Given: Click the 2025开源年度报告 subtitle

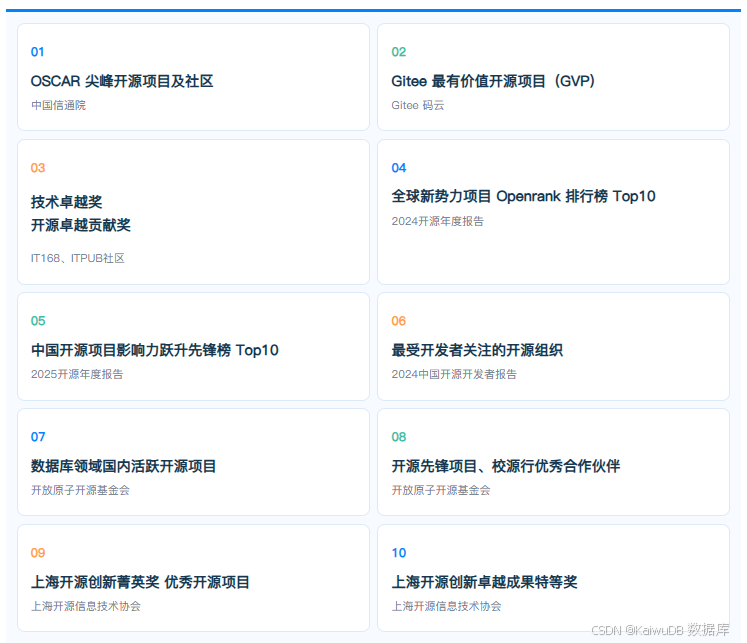Looking at the screenshot, I should 77,374.
